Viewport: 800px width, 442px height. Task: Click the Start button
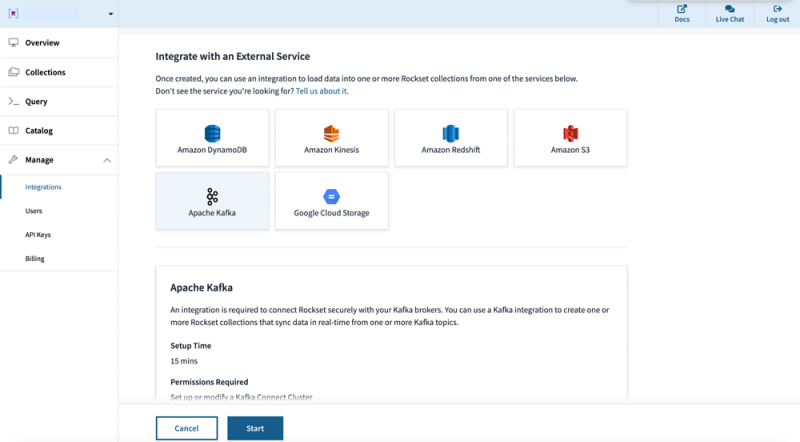tap(255, 428)
